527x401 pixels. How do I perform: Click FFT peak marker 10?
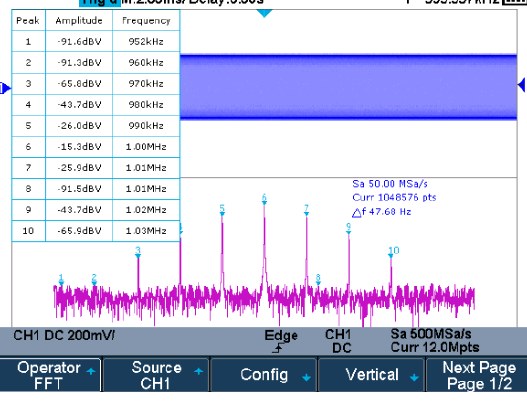click(393, 252)
